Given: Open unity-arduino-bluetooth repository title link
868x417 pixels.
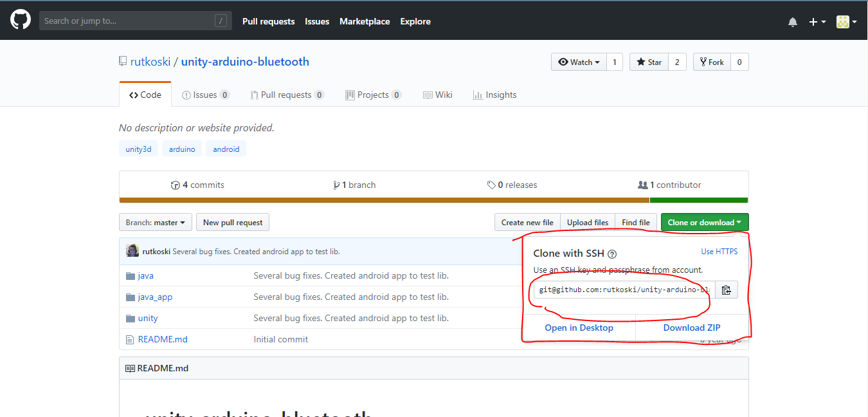Looking at the screenshot, I should click(x=245, y=62).
